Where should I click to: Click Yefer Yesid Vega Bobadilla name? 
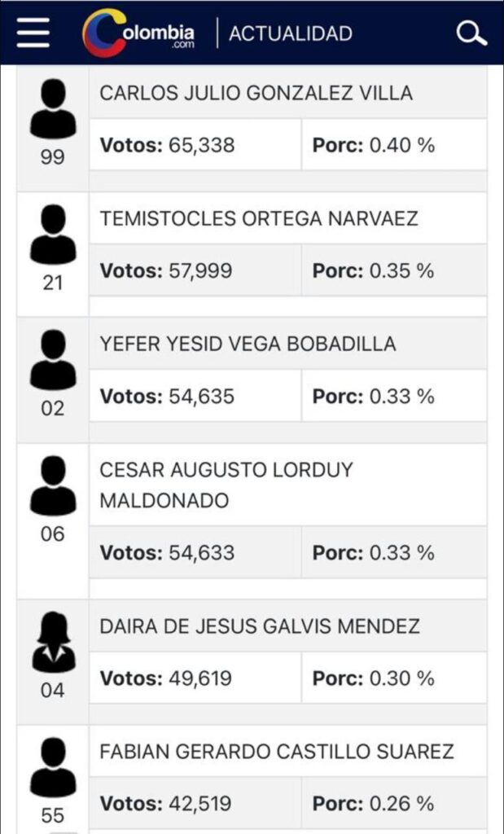[248, 345]
